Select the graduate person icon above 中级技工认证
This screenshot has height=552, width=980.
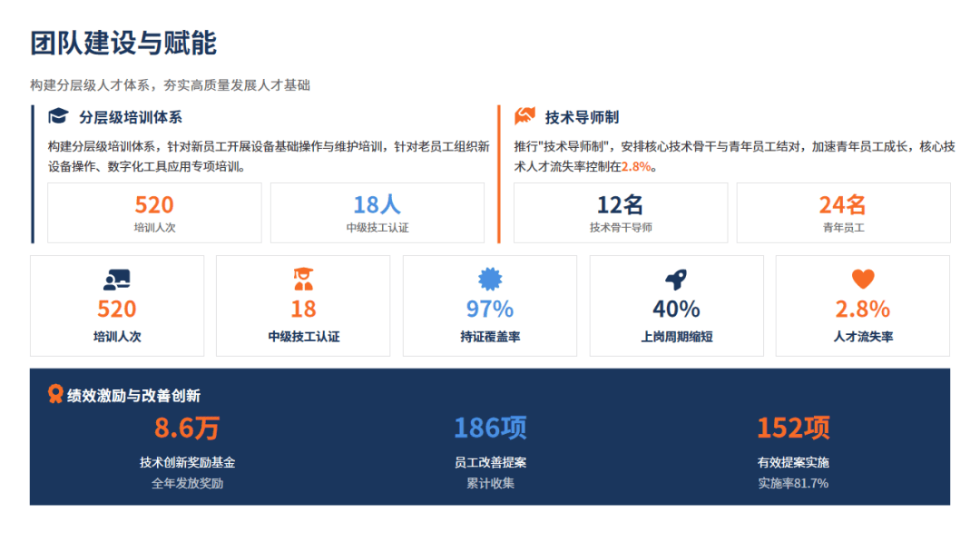pyautogui.click(x=303, y=279)
